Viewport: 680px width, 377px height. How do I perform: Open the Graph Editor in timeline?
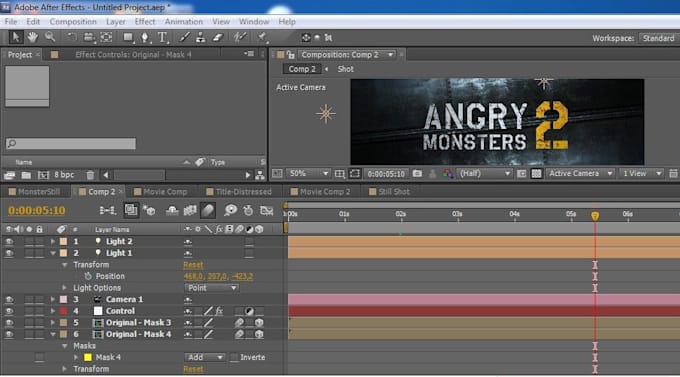tap(266, 210)
